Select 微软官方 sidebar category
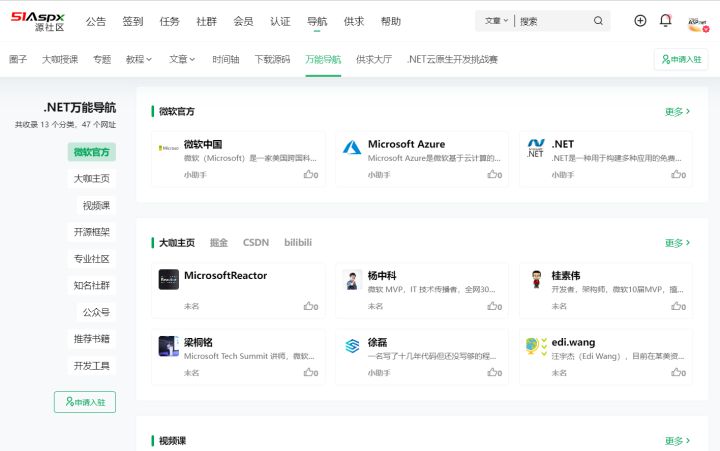This screenshot has width=720, height=451. point(92,152)
